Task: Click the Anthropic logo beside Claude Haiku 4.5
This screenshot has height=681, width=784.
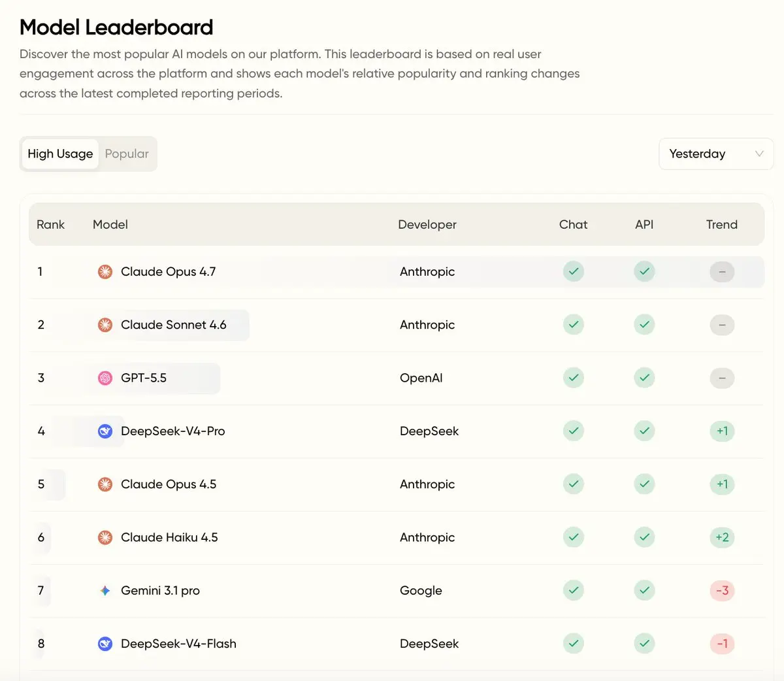Action: (105, 537)
